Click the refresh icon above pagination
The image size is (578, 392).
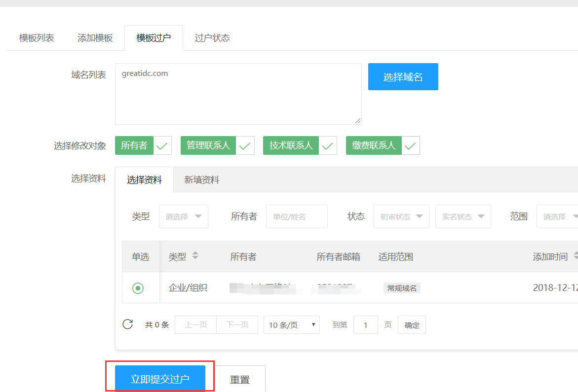(128, 324)
